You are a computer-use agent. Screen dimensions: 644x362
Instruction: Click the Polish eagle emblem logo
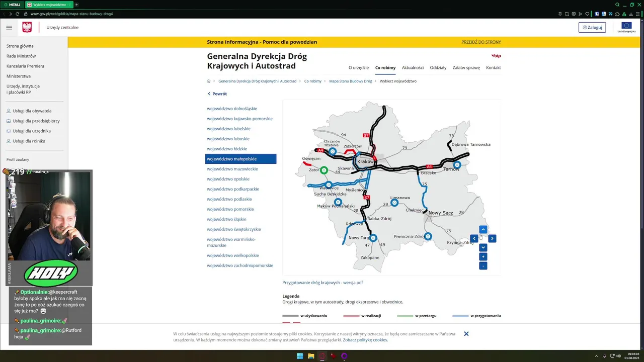27,27
